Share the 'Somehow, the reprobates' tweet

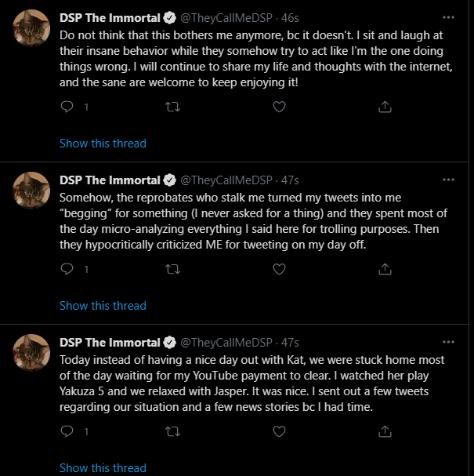click(x=385, y=269)
